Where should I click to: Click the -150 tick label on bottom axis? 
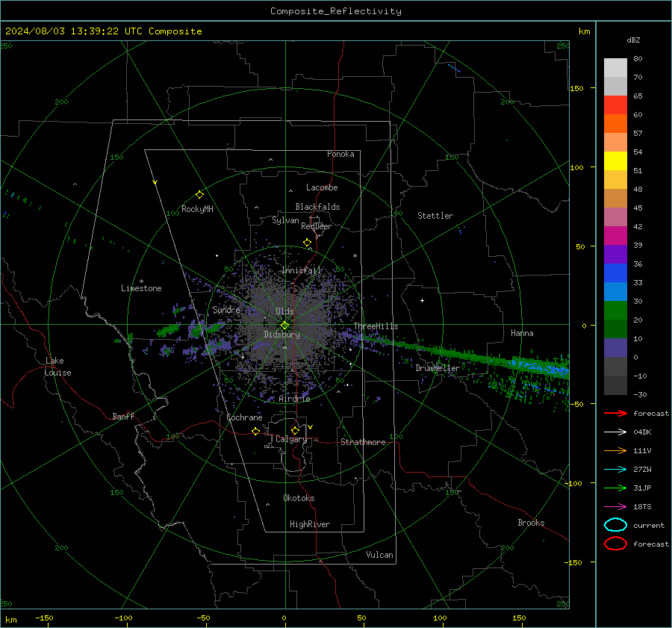click(x=44, y=618)
